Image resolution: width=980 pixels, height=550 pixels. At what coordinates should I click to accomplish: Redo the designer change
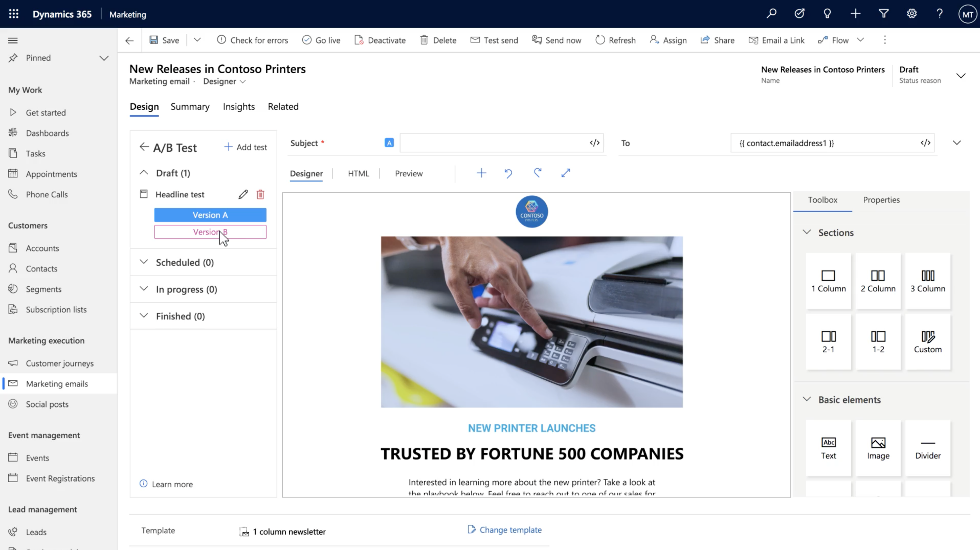(x=537, y=173)
